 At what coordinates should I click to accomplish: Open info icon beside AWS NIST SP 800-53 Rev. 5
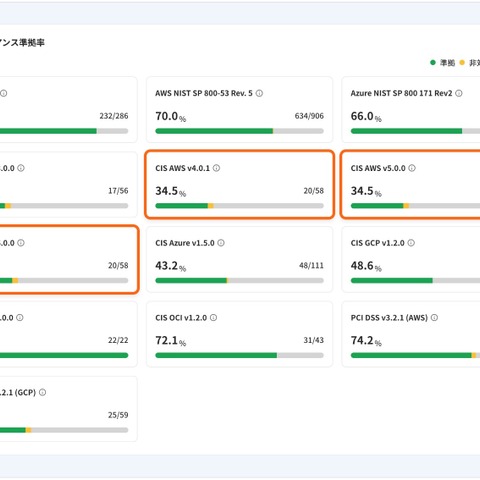point(259,93)
